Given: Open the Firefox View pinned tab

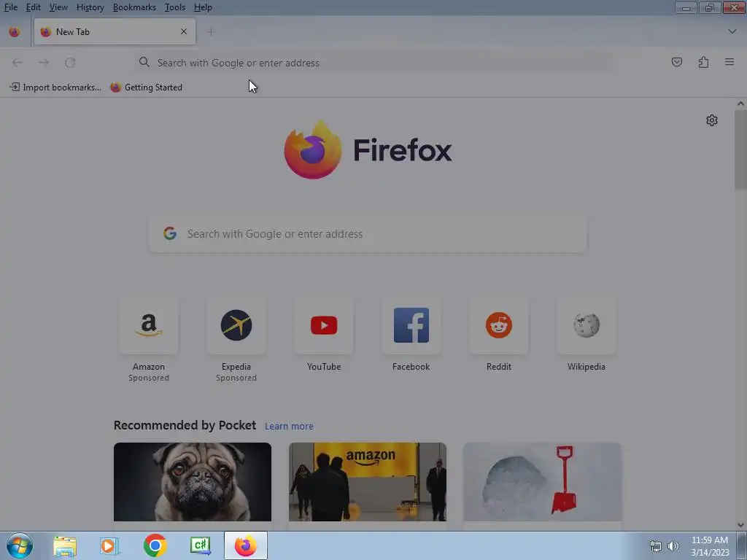Looking at the screenshot, I should point(15,32).
